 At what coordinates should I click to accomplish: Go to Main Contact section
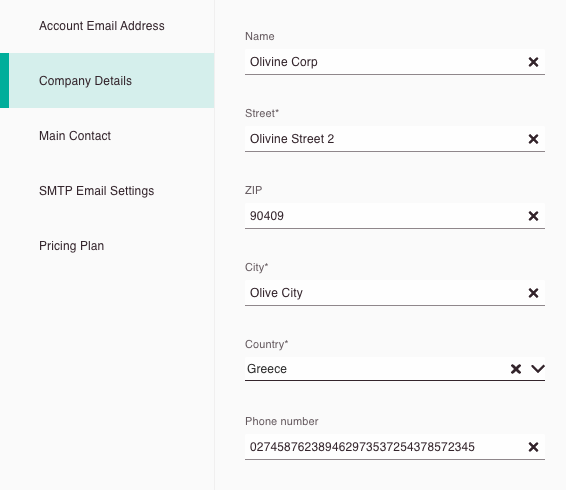(75, 136)
